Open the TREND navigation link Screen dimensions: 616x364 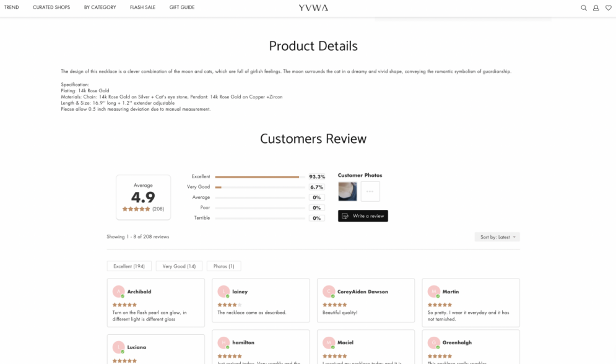(x=11, y=7)
